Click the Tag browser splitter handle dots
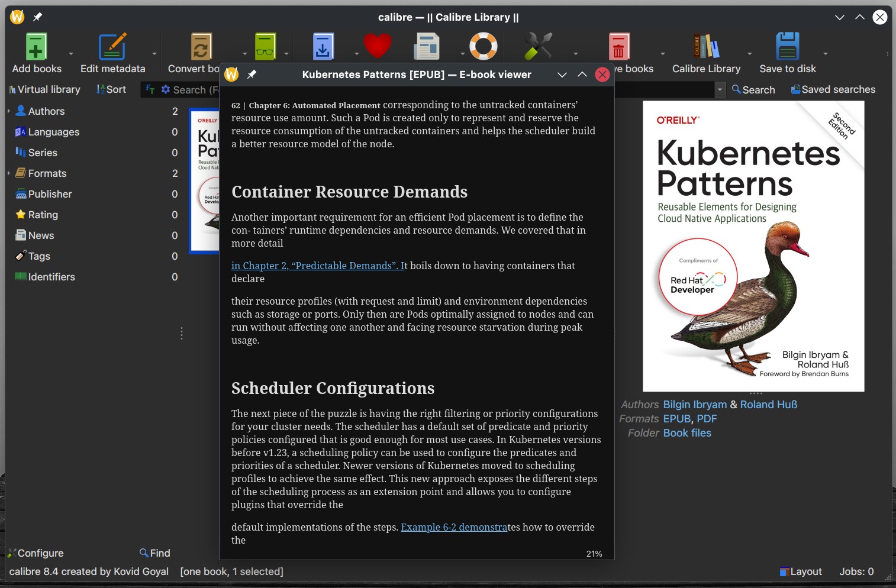This screenshot has height=588, width=896. (x=182, y=334)
